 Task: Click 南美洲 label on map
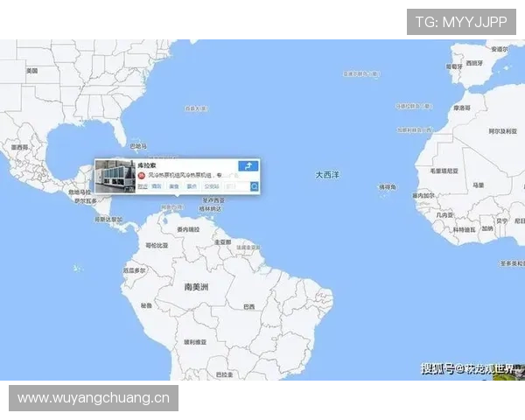coord(196,287)
